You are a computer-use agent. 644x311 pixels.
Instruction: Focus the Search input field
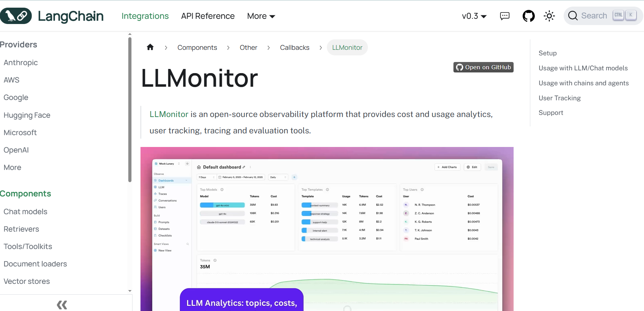pos(603,16)
